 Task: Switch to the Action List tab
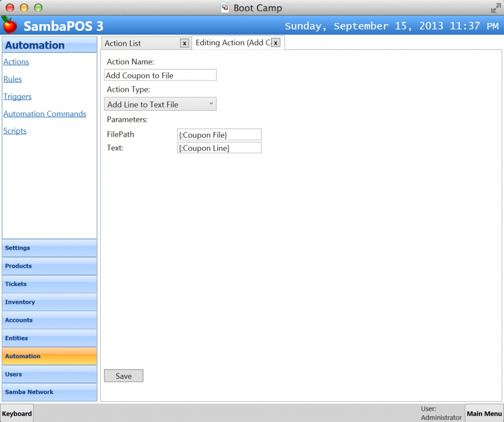[x=140, y=43]
